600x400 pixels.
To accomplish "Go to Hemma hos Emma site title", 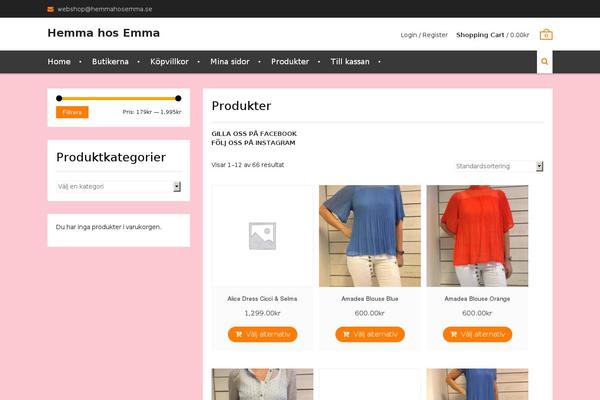I will point(104,33).
